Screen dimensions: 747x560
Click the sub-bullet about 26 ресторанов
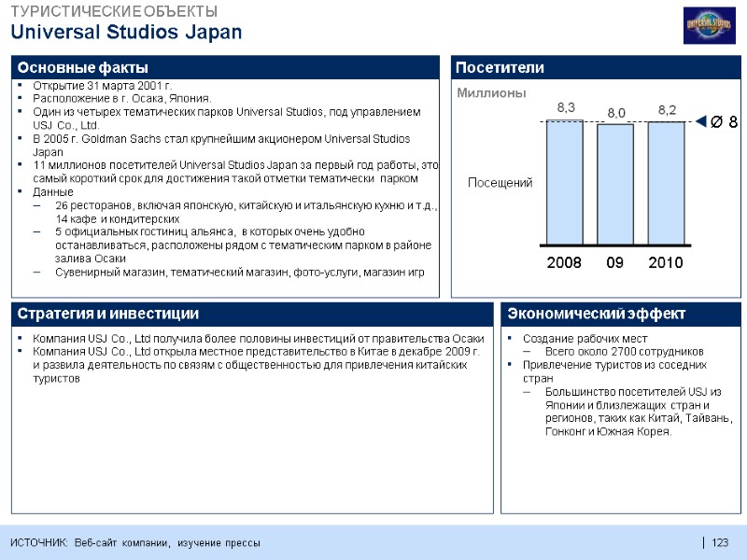tap(246, 212)
